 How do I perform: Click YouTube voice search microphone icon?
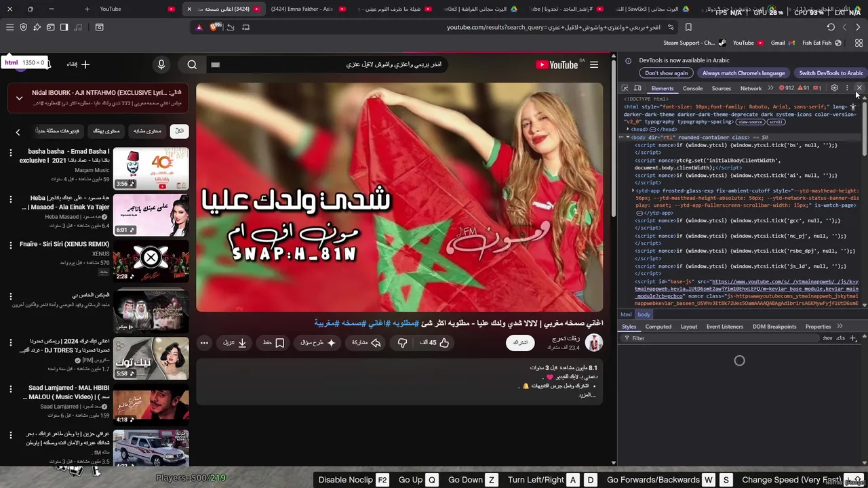pos(161,64)
